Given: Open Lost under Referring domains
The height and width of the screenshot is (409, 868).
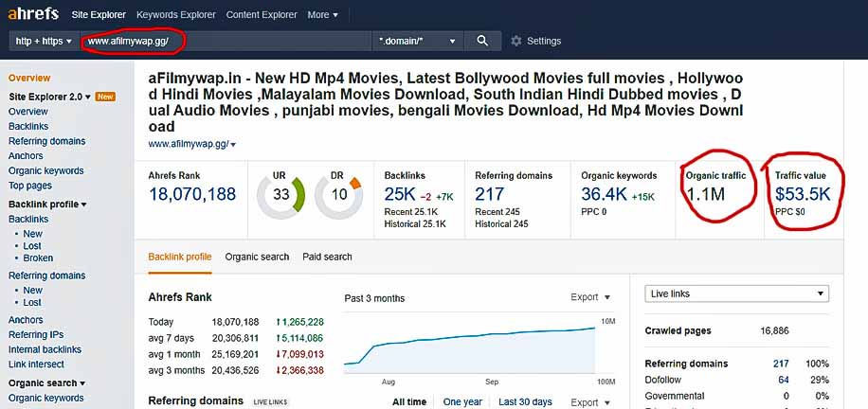Looking at the screenshot, I should pyautogui.click(x=32, y=302).
